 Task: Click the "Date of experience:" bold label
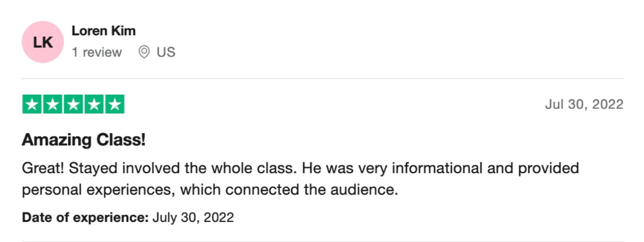tap(85, 218)
